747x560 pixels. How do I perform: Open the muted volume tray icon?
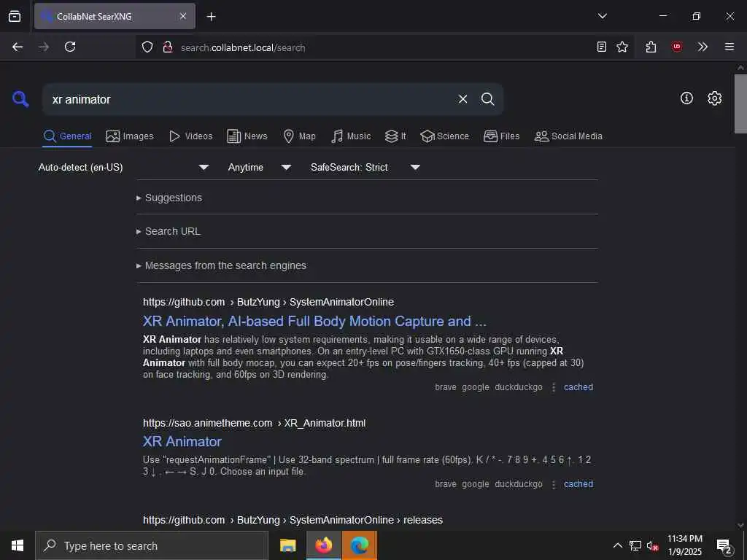[x=653, y=545]
